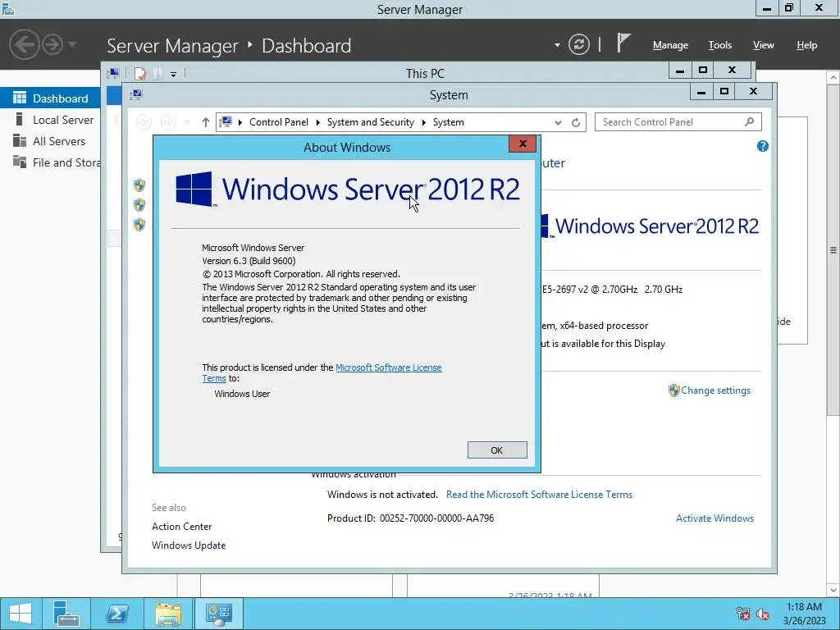
Task: Click Product ID 00252-70000-00000-AA796 text
Action: tap(410, 518)
